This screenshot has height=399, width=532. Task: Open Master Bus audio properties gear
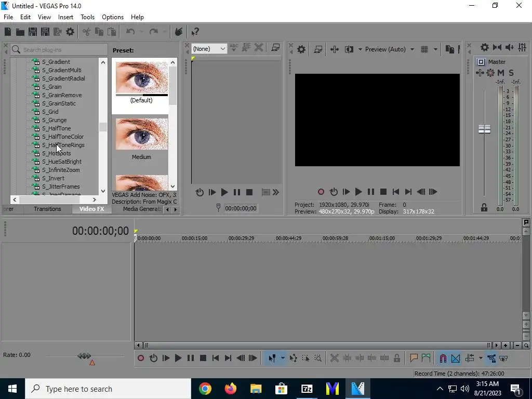485,47
